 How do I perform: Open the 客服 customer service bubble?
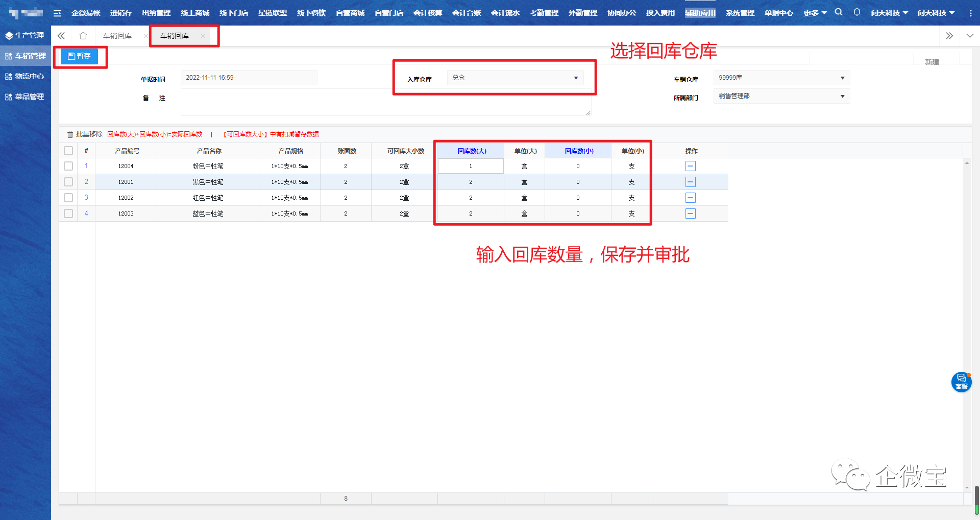pos(961,382)
